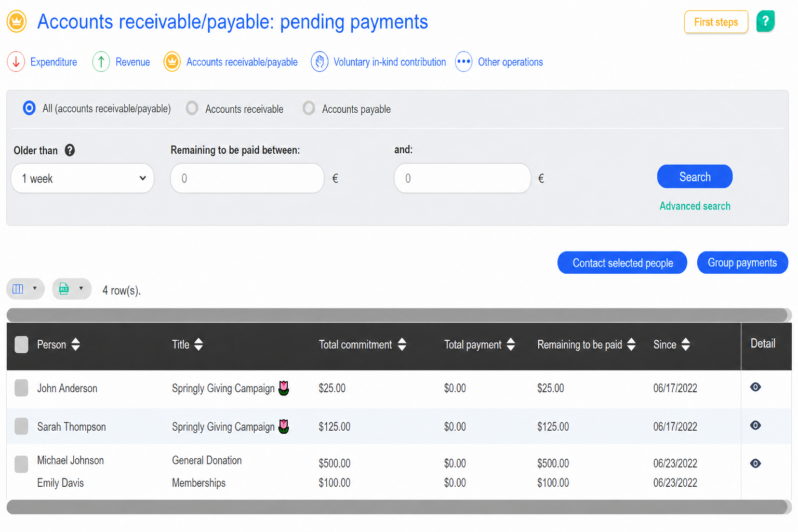View detail eye icon for John Anderson
The image size is (798, 532).
coord(755,387)
